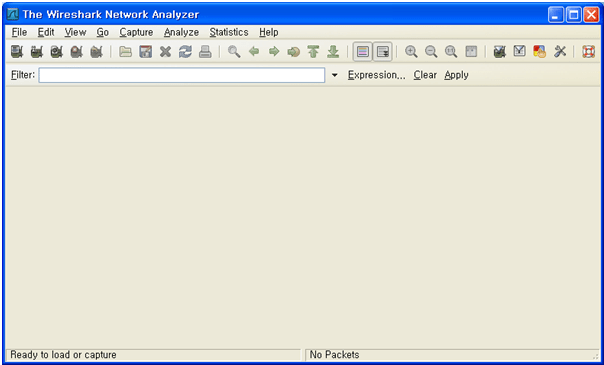
Task: Click the Wireshark title bar app icon
Action: [13, 15]
